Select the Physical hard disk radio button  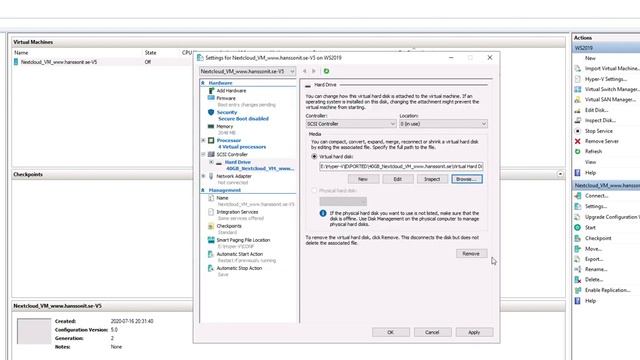(x=314, y=191)
